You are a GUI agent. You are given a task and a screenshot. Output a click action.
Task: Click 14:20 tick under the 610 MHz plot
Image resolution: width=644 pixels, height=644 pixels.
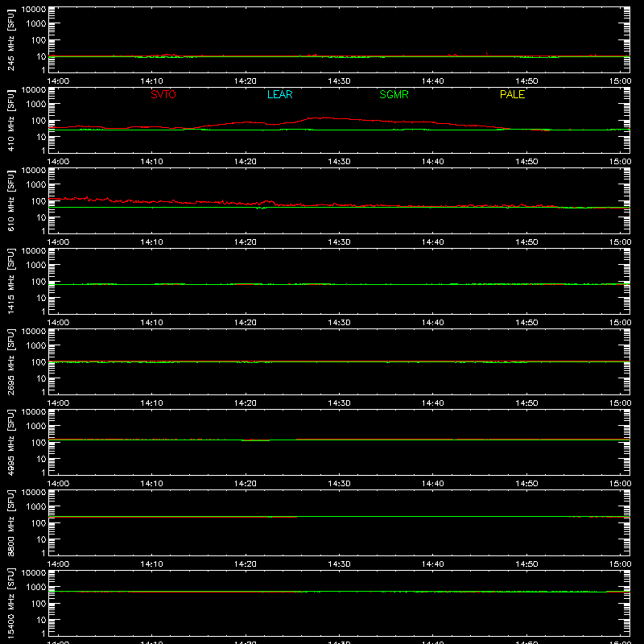click(246, 242)
